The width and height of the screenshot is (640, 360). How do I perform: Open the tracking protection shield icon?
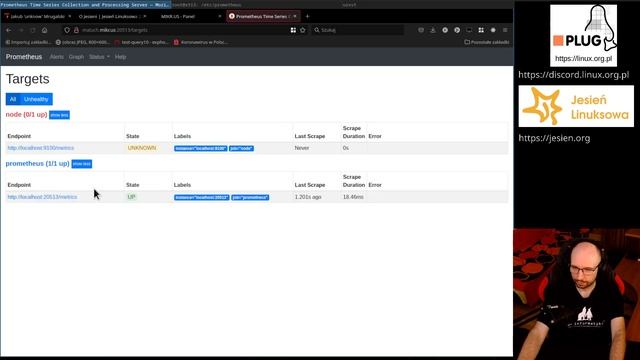point(67,30)
